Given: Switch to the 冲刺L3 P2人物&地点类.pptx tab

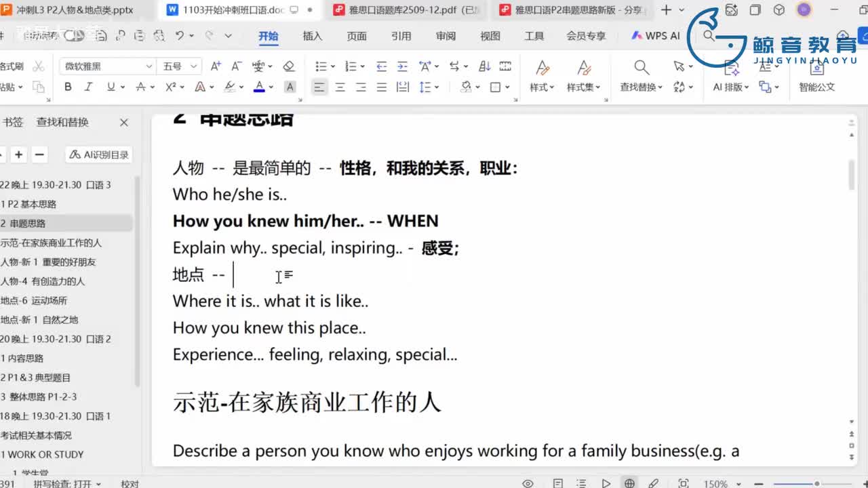Looking at the screenshot, I should click(75, 10).
